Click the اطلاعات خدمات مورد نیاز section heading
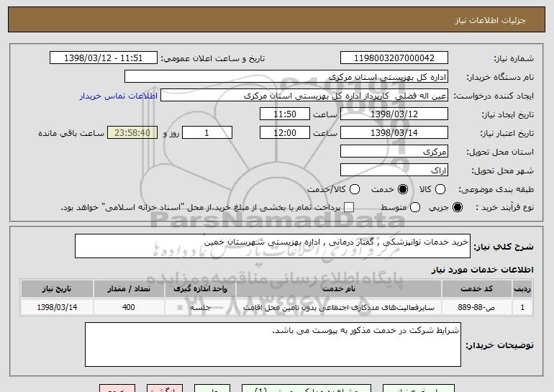This screenshot has width=554, height=392. [482, 270]
